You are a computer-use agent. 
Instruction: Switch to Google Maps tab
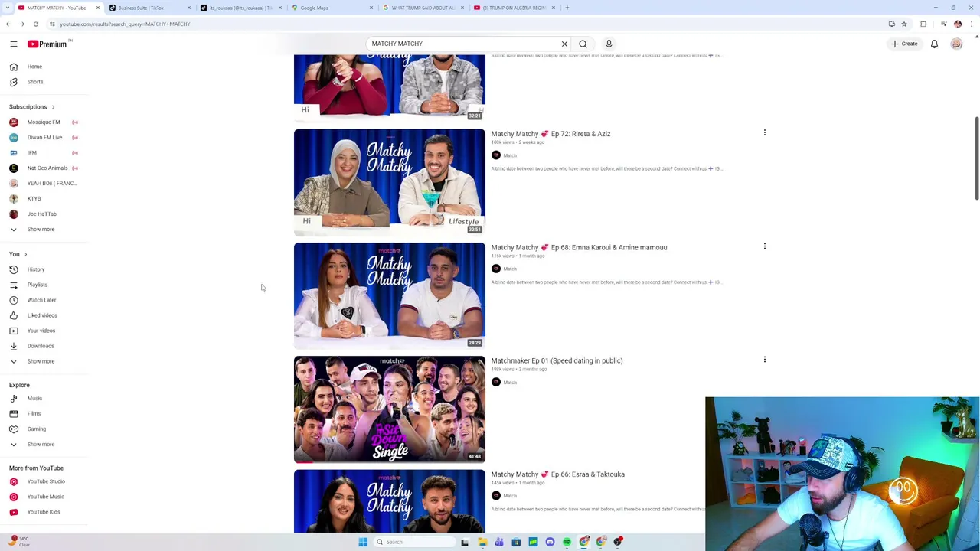click(331, 8)
